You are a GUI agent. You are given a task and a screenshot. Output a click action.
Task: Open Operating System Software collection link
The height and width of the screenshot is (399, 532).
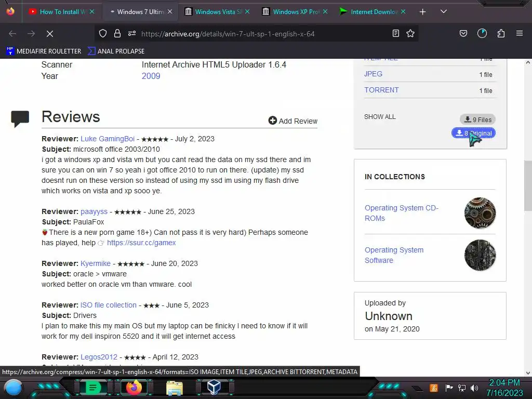[394, 255]
